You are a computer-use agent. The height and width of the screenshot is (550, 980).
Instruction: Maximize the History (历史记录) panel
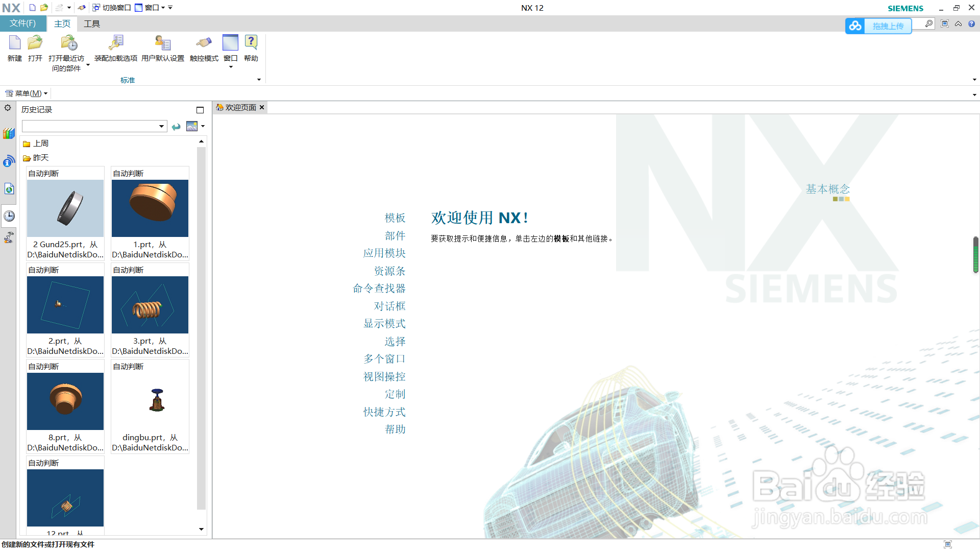200,110
